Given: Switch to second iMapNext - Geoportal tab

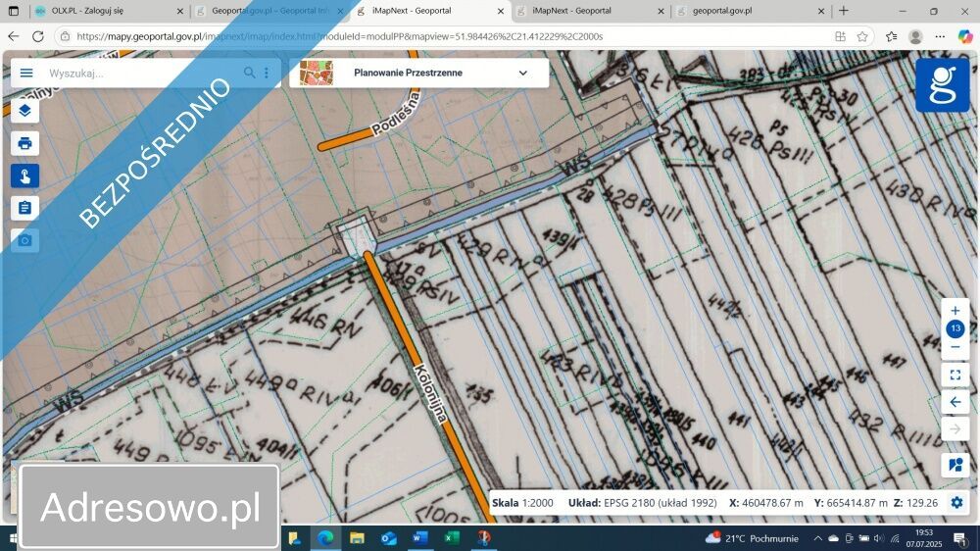Looking at the screenshot, I should (590, 11).
